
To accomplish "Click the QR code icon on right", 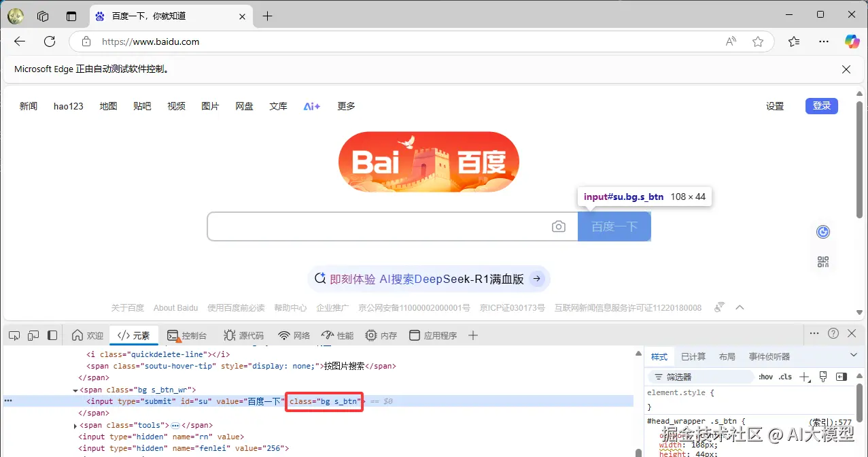I will (823, 262).
